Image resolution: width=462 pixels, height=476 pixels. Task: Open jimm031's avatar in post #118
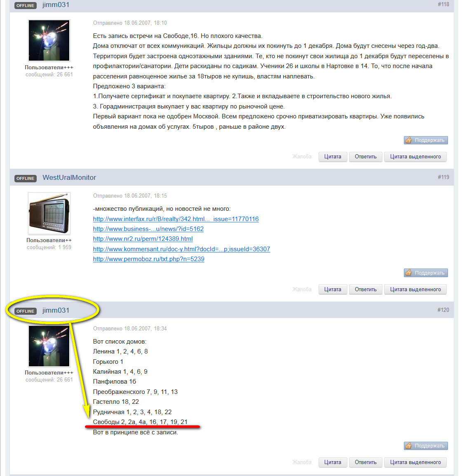49,40
